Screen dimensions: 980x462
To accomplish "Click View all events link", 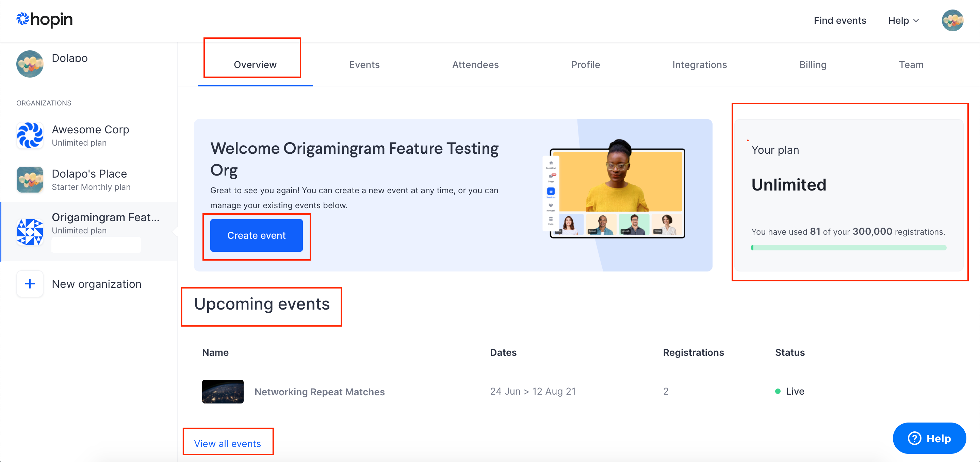I will (x=227, y=443).
